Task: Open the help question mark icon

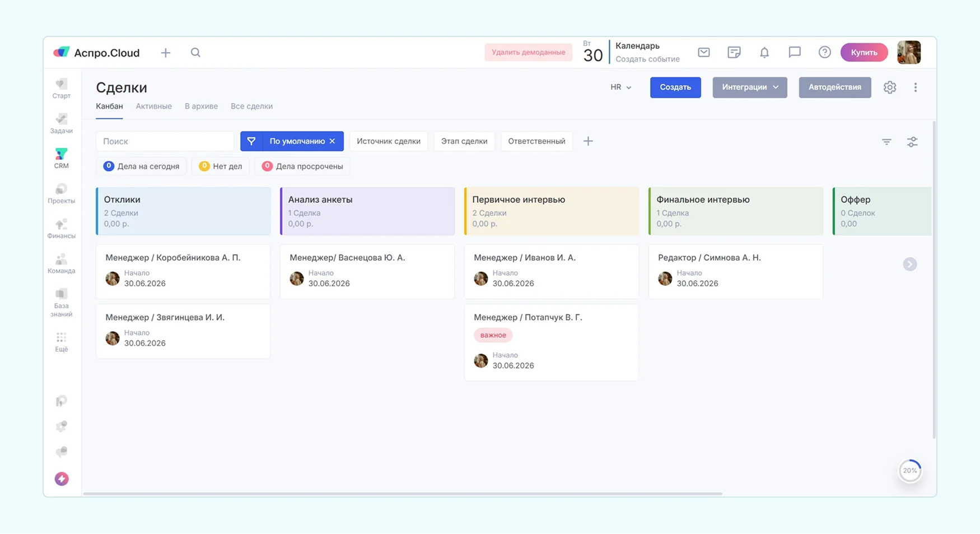Action: coord(824,52)
